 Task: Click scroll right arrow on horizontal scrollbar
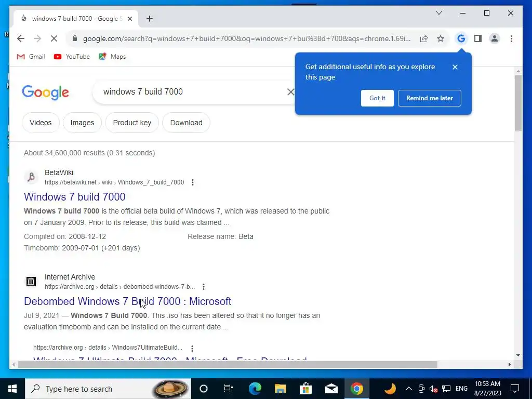click(509, 364)
